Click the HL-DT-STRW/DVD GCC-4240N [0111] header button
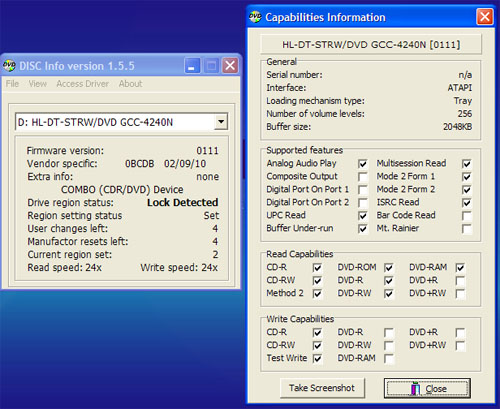This screenshot has height=409, width=500. tap(371, 44)
